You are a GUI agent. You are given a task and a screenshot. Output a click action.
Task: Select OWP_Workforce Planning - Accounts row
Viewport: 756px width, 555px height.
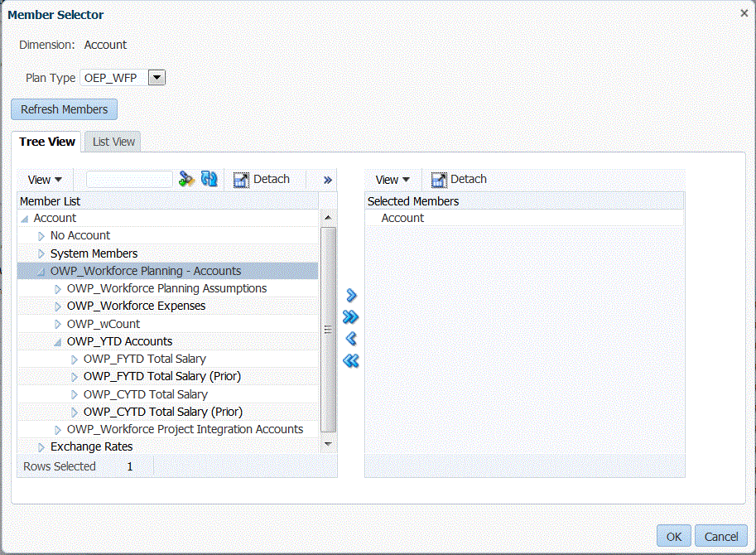click(168, 271)
